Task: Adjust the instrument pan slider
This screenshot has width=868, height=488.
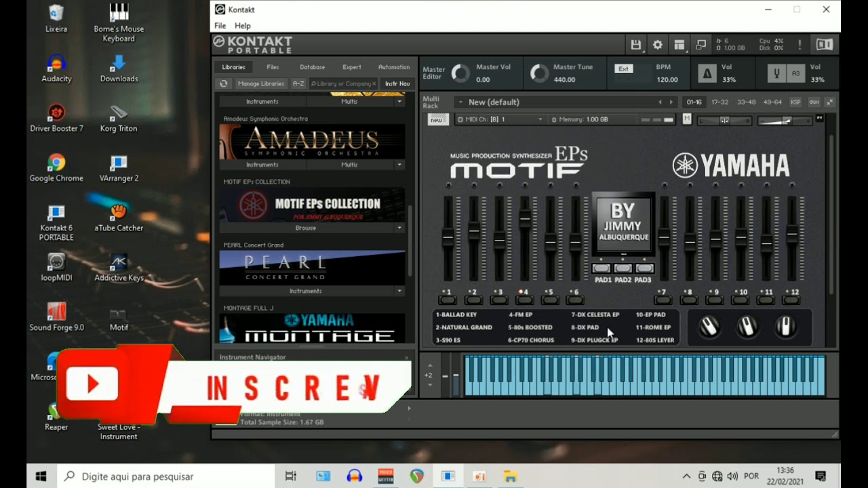Action: point(725,121)
